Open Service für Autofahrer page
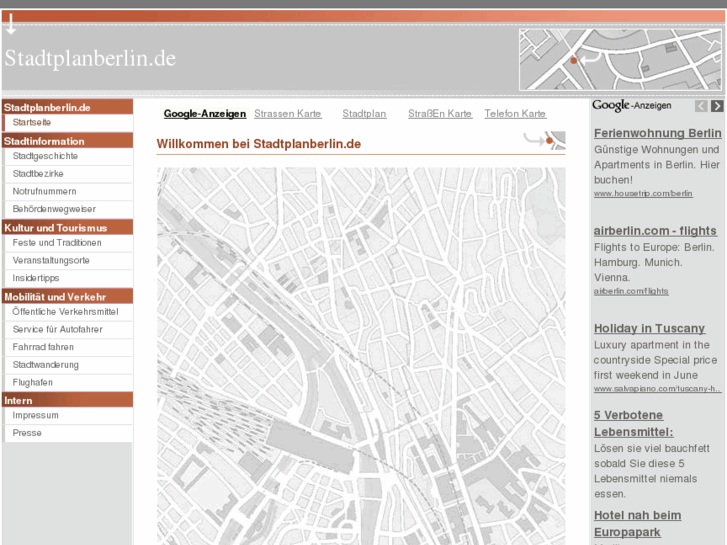Image resolution: width=727 pixels, height=545 pixels. [57, 329]
